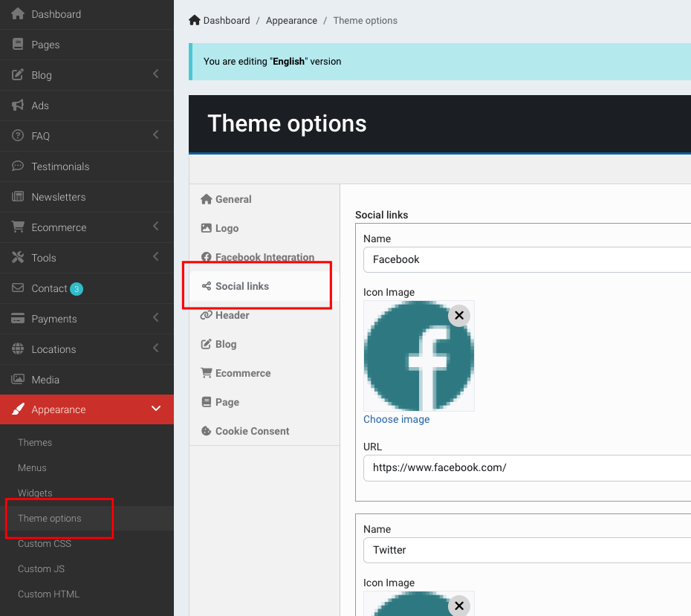The width and height of the screenshot is (691, 616).
Task: Expand the Tools submenu chevron
Action: click(x=156, y=256)
